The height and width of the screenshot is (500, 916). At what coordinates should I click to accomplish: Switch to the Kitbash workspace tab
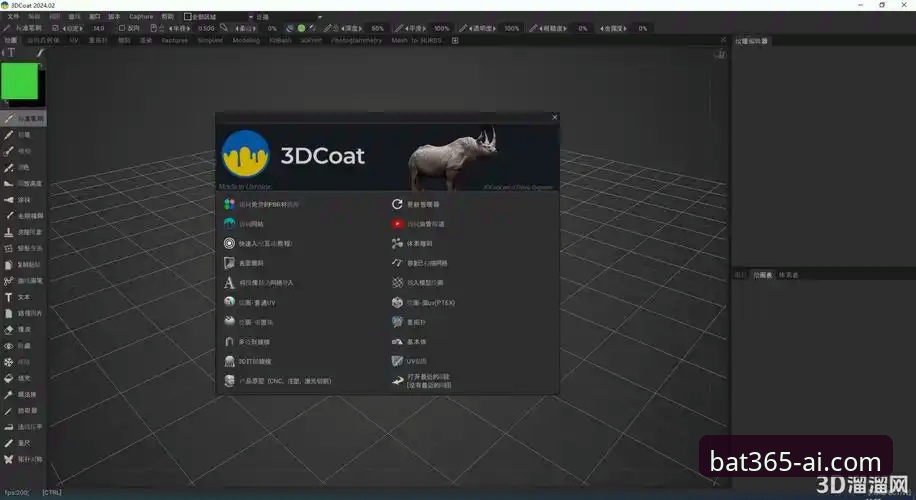click(280, 40)
